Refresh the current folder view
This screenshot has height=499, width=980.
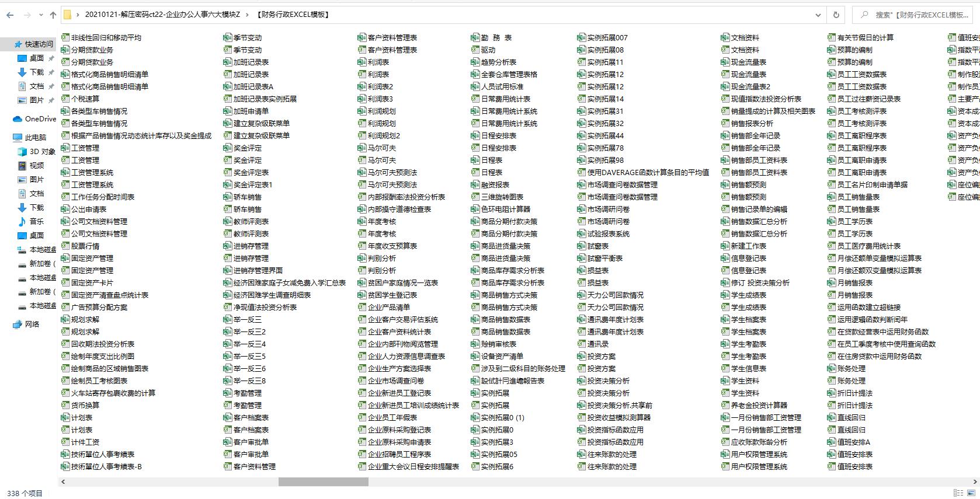836,15
